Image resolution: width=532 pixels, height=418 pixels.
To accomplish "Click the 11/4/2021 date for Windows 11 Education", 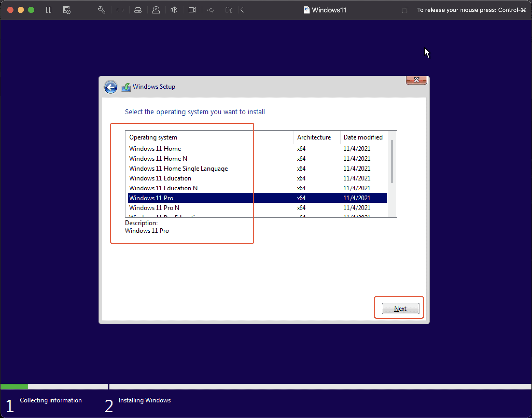I will click(357, 178).
